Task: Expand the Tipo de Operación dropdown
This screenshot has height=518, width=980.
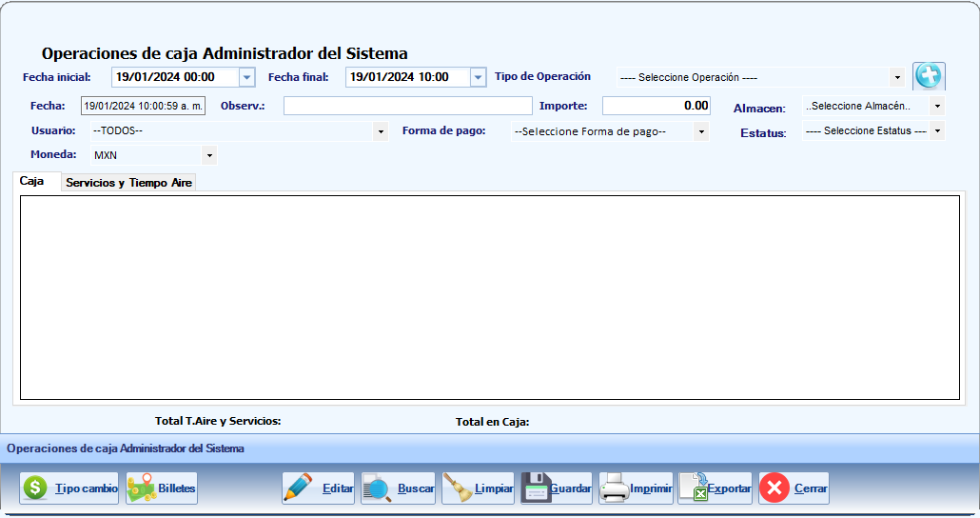Action: 897,77
